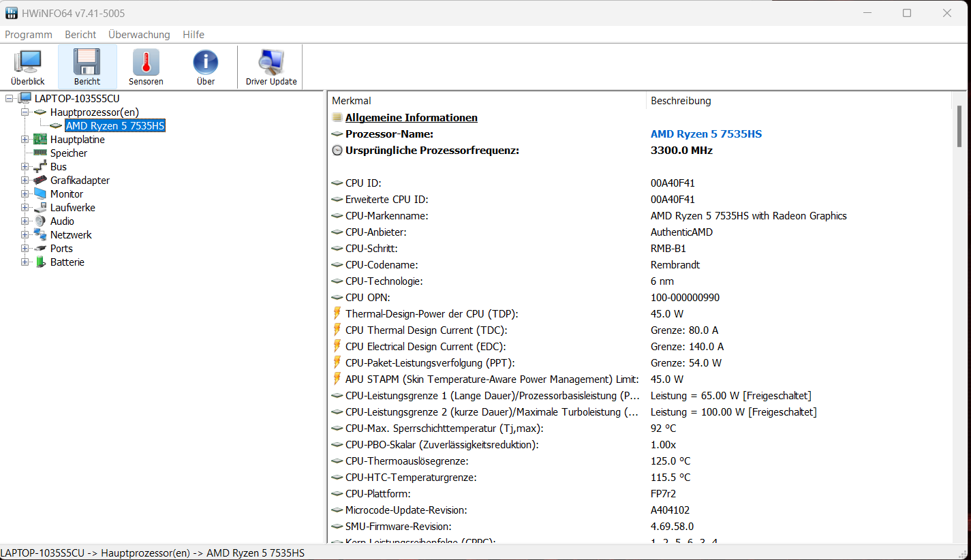Select the Prozessor-Name row
The height and width of the screenshot is (560, 971).
641,134
